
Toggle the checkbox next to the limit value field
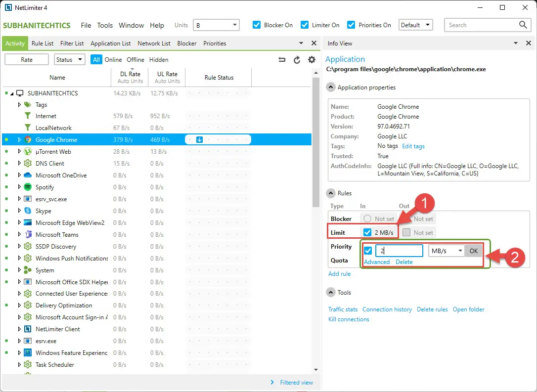pos(368,251)
